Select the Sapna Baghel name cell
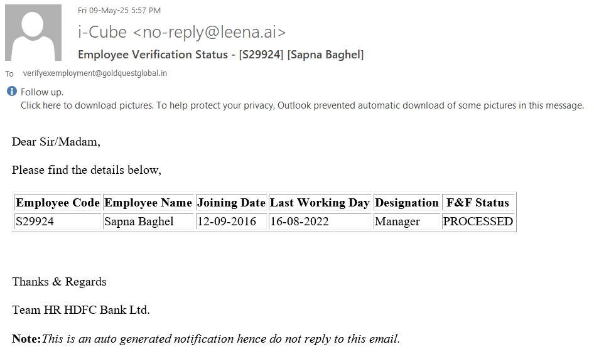 pyautogui.click(x=139, y=222)
